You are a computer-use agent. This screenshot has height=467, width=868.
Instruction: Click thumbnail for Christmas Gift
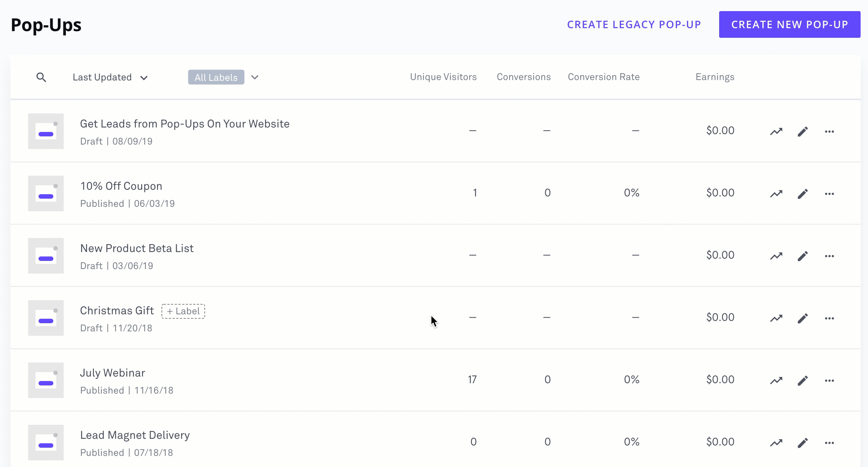[x=46, y=318]
